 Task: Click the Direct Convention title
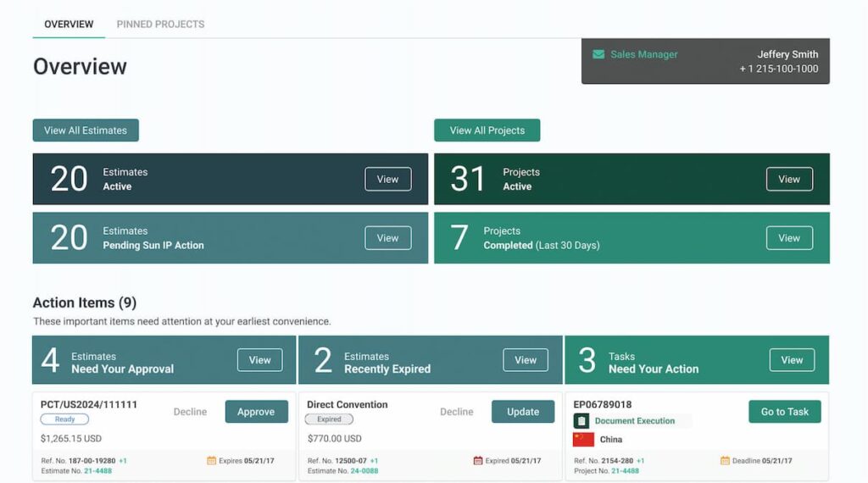[x=347, y=404]
